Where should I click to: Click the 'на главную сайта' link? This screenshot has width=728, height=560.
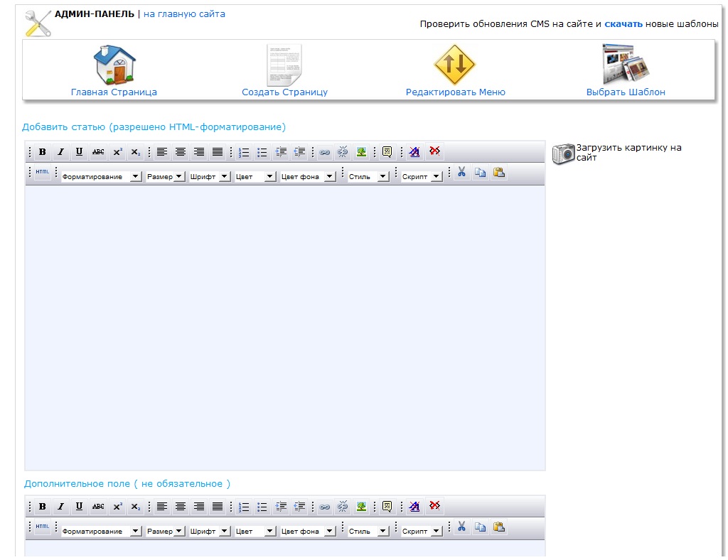coord(184,14)
